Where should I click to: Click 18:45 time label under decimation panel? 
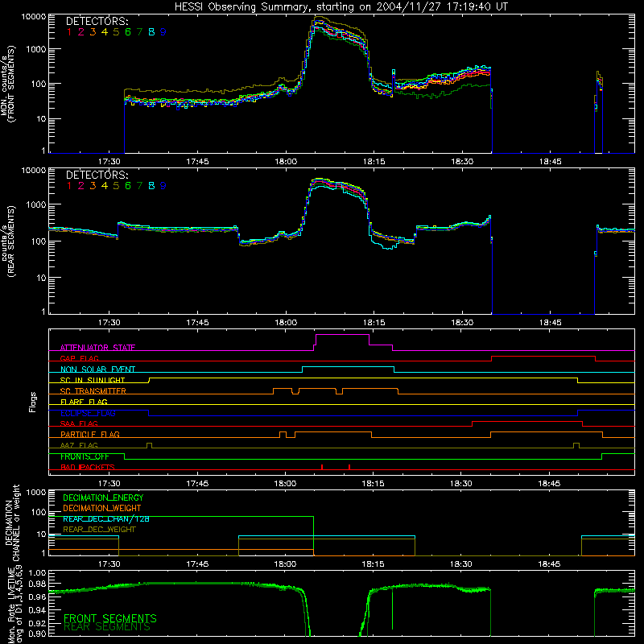549,564
